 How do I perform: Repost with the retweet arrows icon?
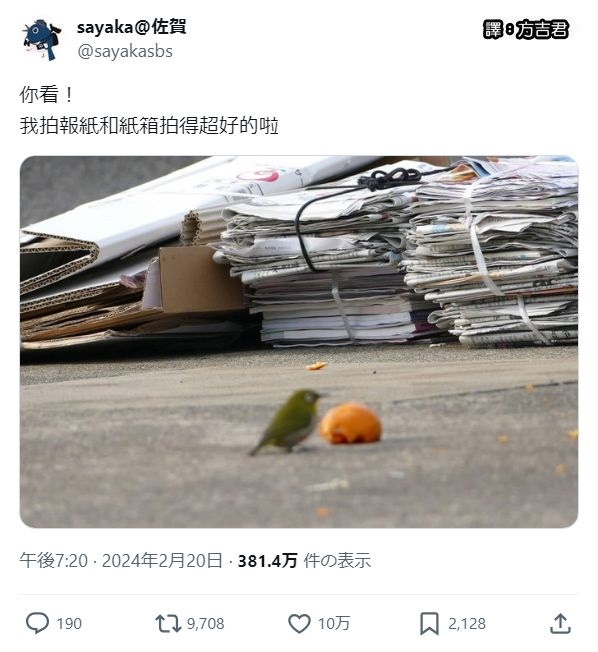pos(168,623)
